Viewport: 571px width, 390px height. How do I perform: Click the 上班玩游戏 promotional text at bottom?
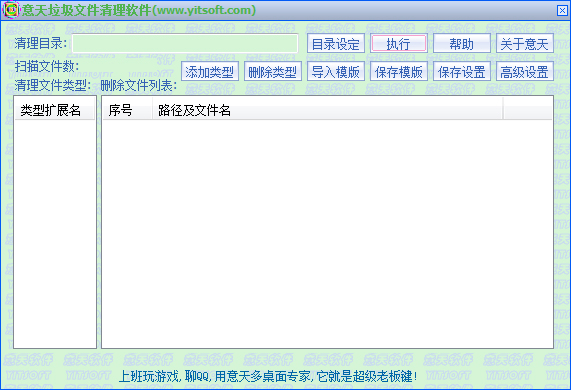268,376
